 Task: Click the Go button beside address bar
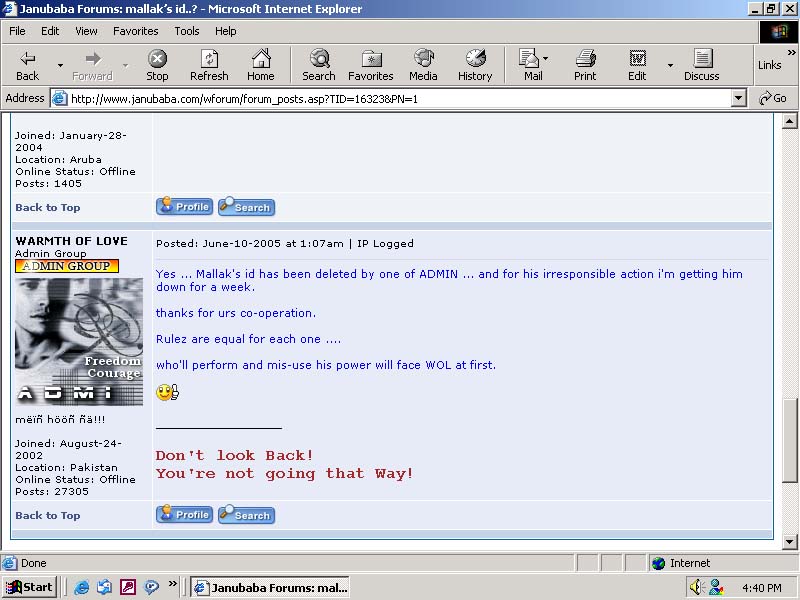(x=772, y=98)
